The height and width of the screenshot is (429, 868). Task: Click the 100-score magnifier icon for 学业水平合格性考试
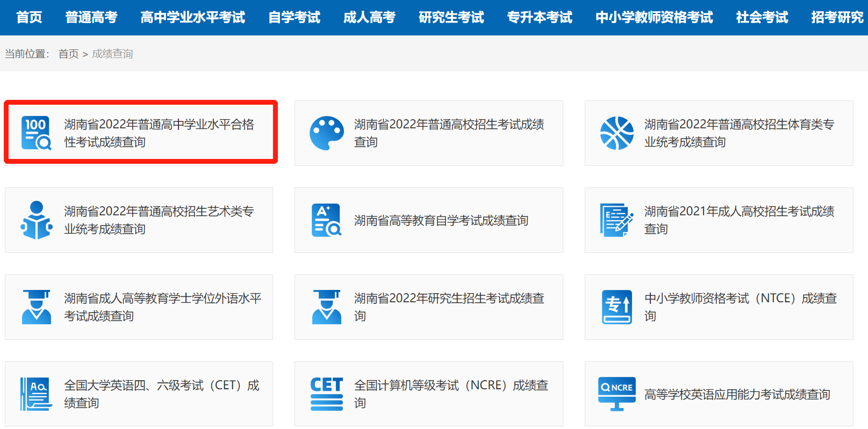tap(36, 133)
